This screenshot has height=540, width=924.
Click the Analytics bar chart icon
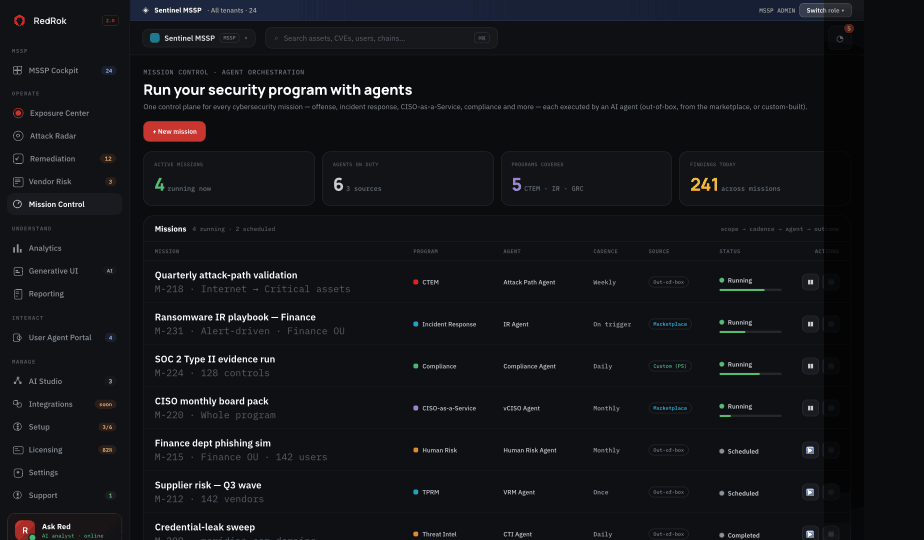[x=18, y=248]
